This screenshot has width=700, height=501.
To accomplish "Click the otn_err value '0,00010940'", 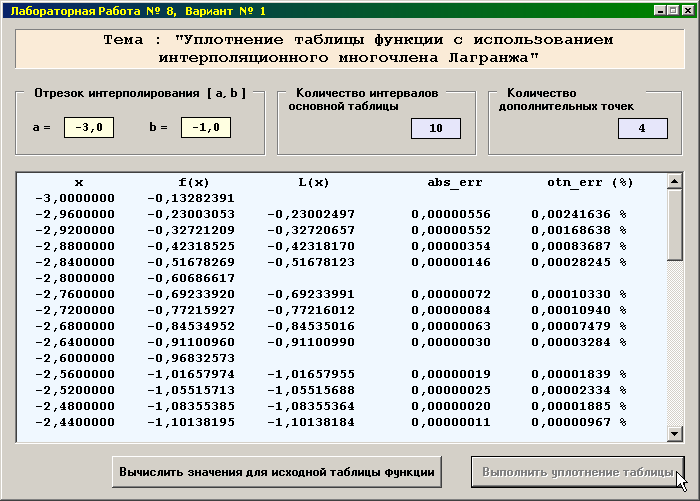I will pos(571,310).
